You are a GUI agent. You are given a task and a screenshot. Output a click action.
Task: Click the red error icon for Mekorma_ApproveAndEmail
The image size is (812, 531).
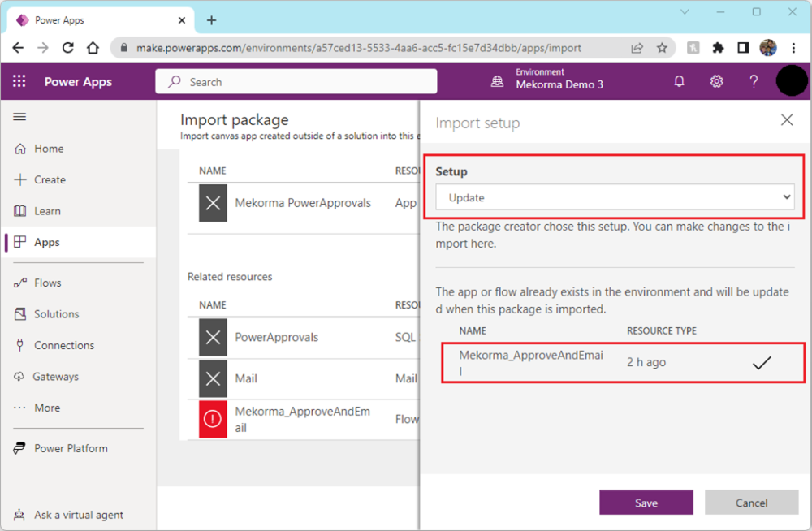213,419
